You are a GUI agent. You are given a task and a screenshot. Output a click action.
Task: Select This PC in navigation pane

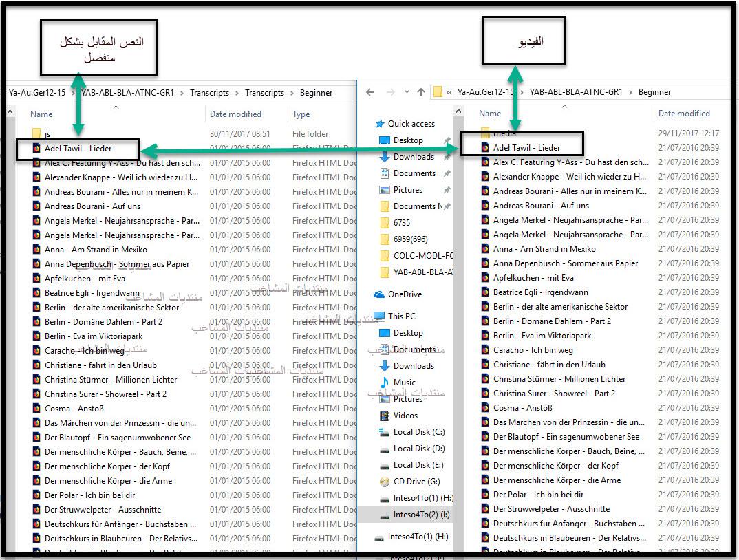(402, 316)
